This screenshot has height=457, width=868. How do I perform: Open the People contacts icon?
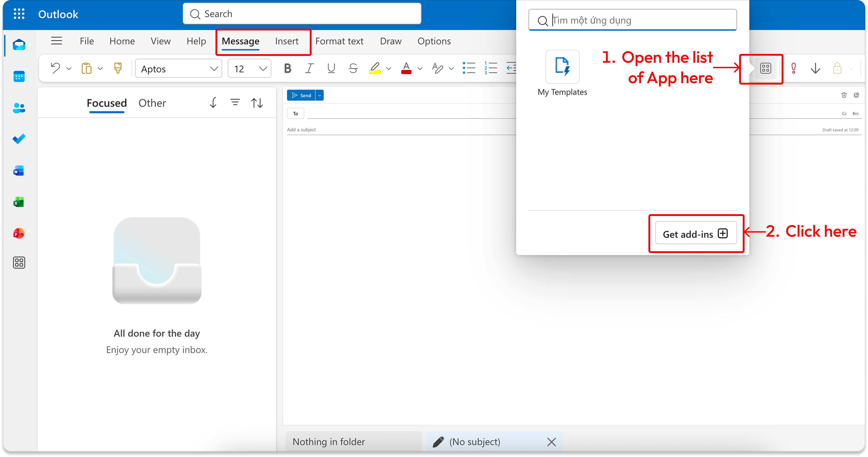pos(19,108)
